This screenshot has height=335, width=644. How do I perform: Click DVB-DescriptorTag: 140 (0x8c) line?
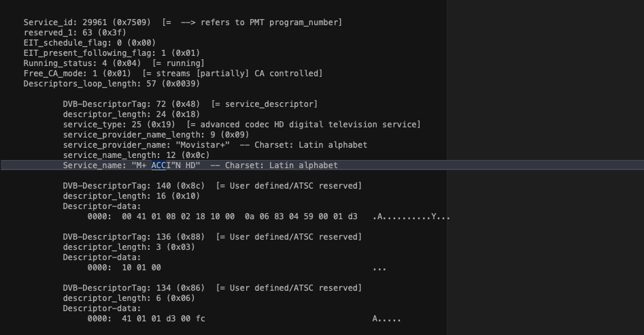(212, 186)
